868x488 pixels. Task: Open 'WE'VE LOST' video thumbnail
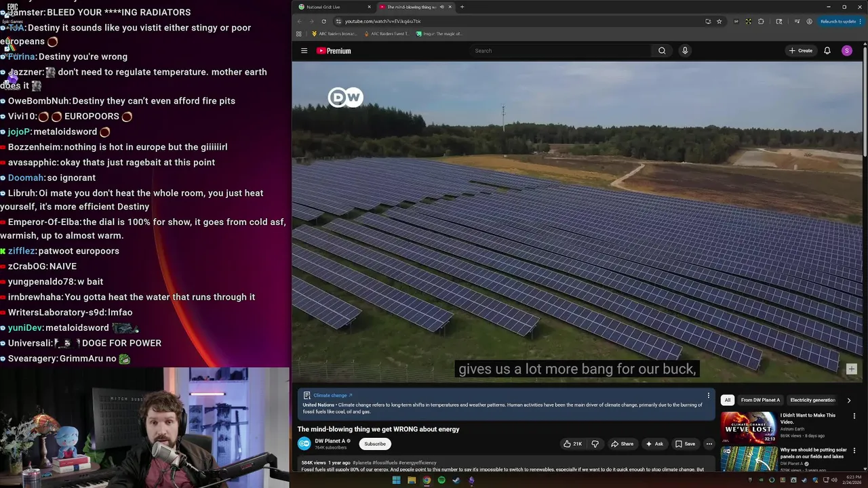pos(749,427)
